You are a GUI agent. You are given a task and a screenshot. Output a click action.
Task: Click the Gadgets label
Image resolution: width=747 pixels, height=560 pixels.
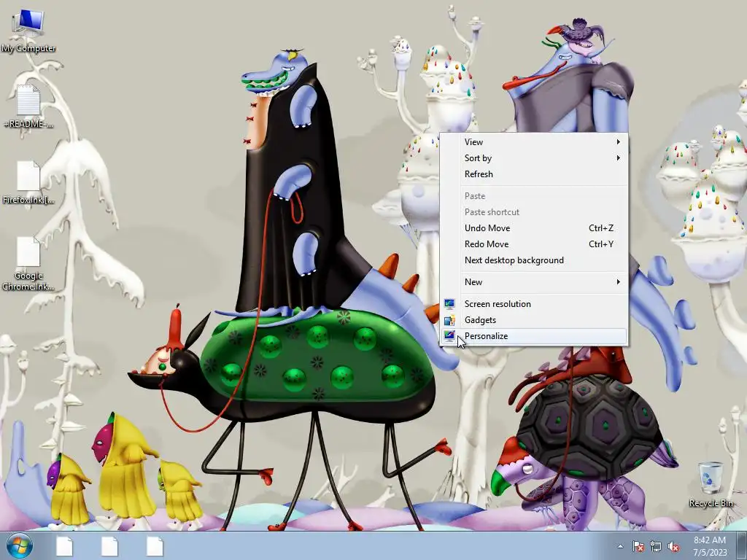(x=480, y=320)
